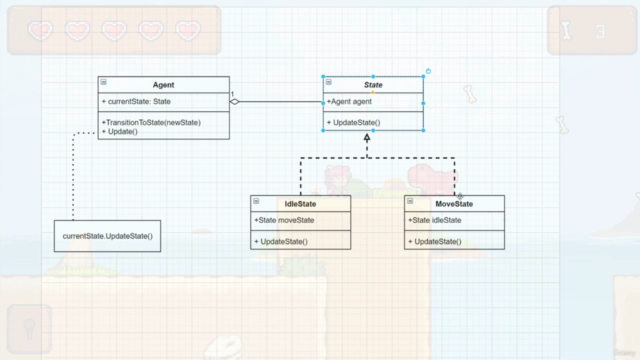Click '+ UpdateState()' in MoveState class
Screen dimensions: 640x360
click(435, 242)
